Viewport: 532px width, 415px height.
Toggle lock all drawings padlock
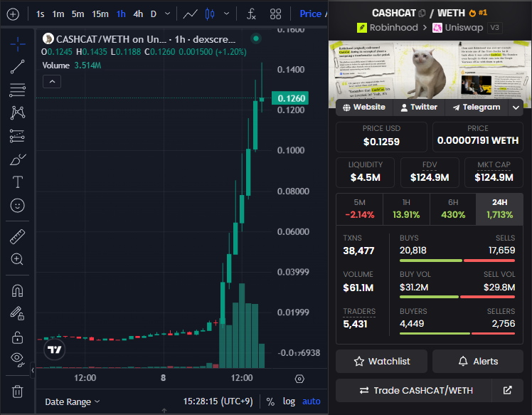pos(17,337)
